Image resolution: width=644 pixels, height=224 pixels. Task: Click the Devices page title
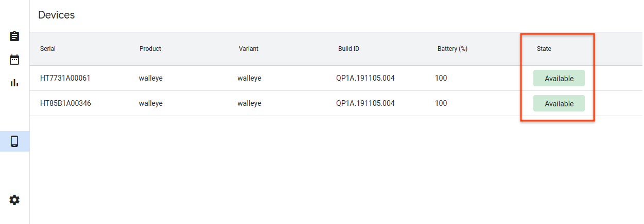57,15
